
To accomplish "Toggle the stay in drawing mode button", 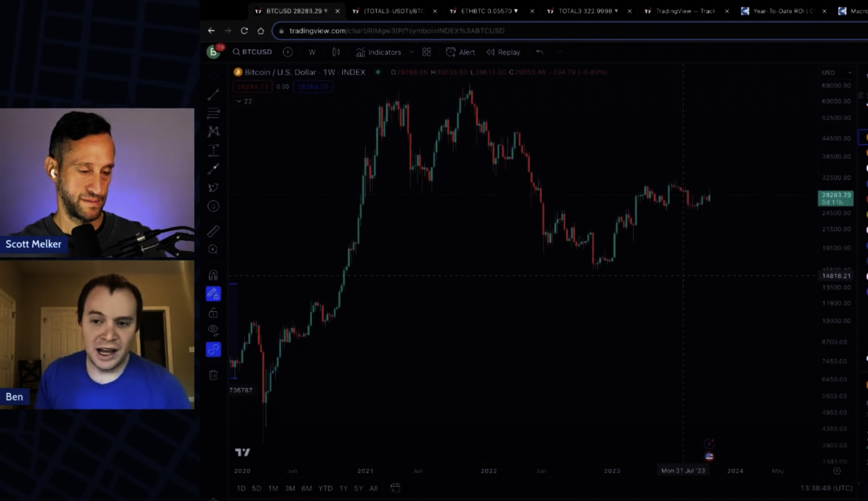I will (213, 294).
